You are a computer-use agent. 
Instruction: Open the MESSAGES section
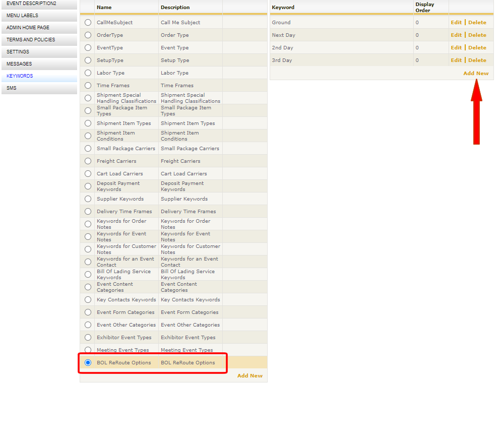click(19, 63)
